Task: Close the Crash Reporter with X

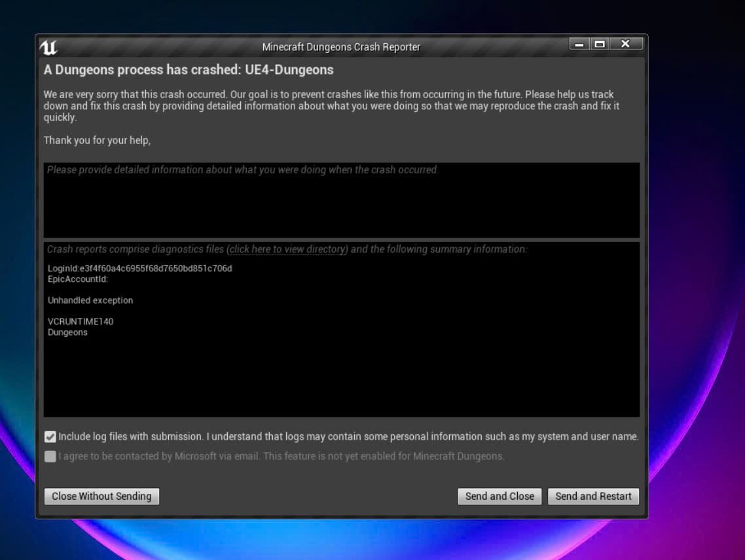Action: point(625,44)
